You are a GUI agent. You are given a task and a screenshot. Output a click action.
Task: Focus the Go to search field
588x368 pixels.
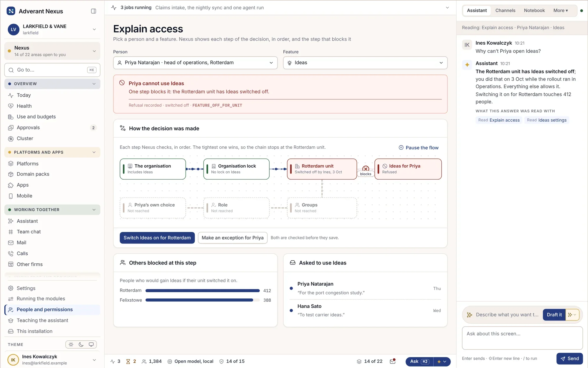tap(52, 70)
